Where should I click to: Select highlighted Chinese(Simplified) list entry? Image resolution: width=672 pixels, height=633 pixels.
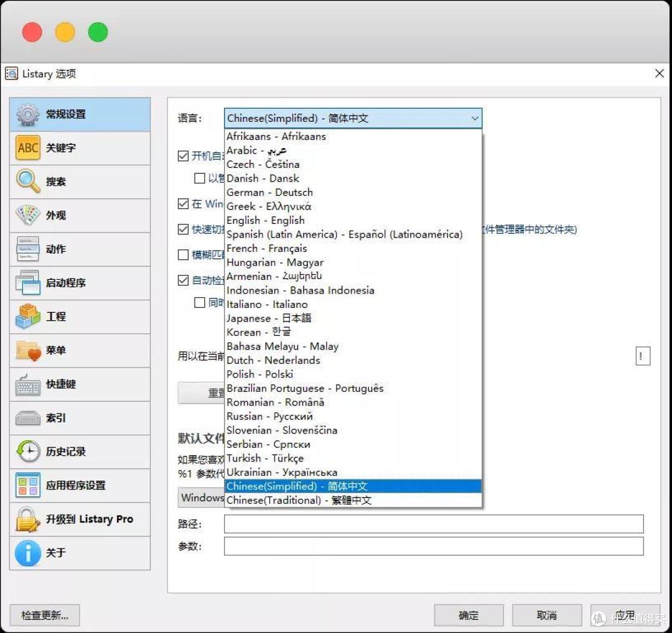[x=353, y=486]
